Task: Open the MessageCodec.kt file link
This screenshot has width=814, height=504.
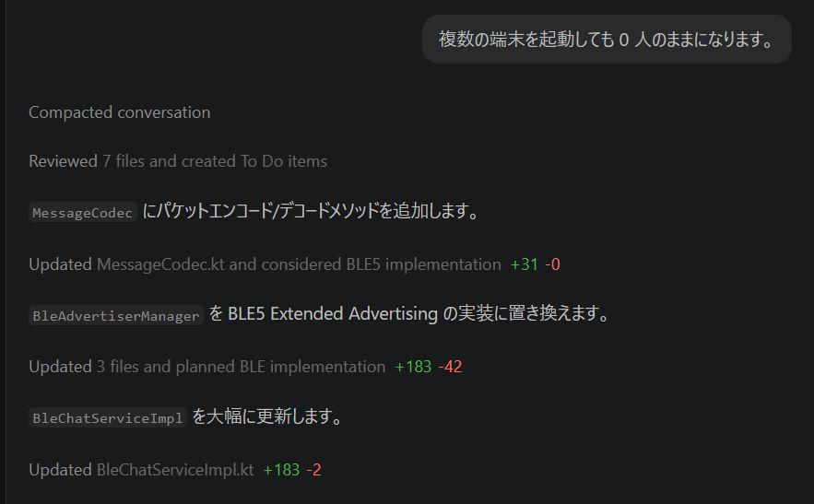Action: pos(160,264)
